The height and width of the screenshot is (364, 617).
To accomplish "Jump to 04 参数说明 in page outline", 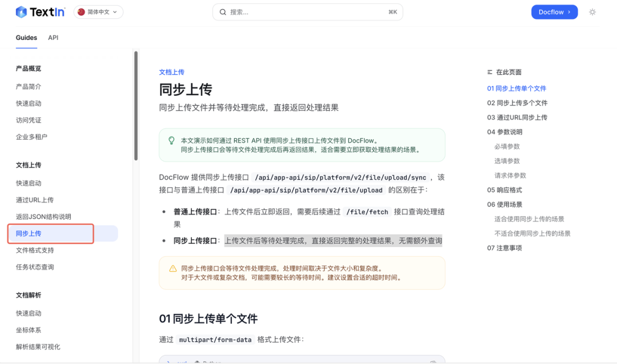I will point(504,132).
